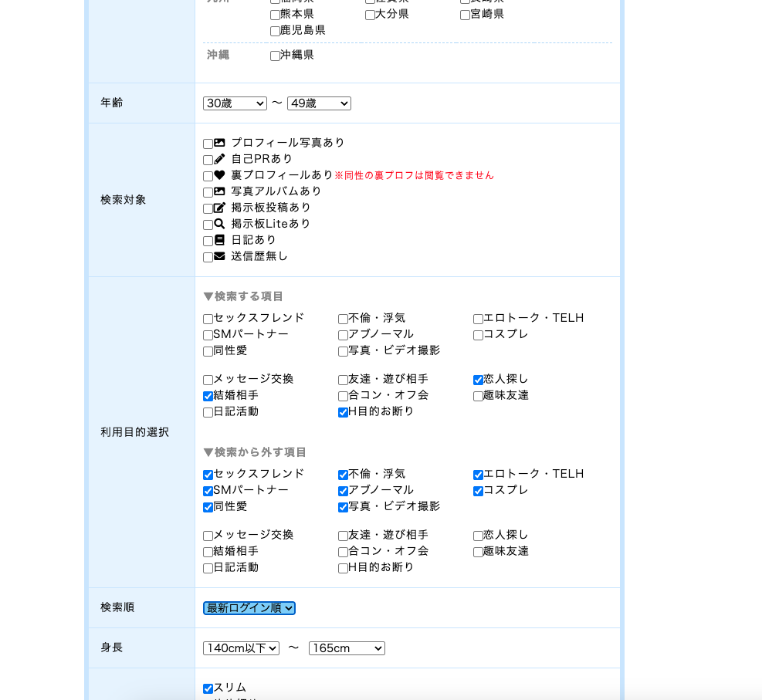Check the 自己PRあり checkbox
The image size is (762, 700).
coord(208,160)
